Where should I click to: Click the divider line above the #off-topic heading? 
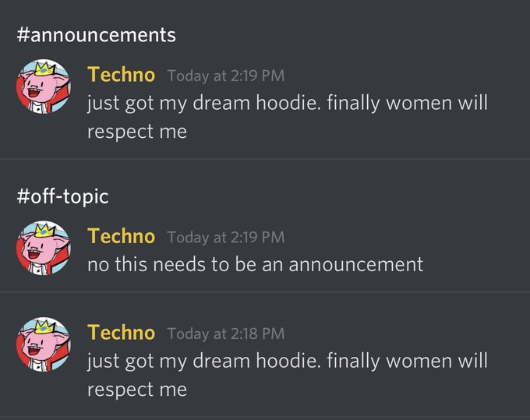click(265, 158)
